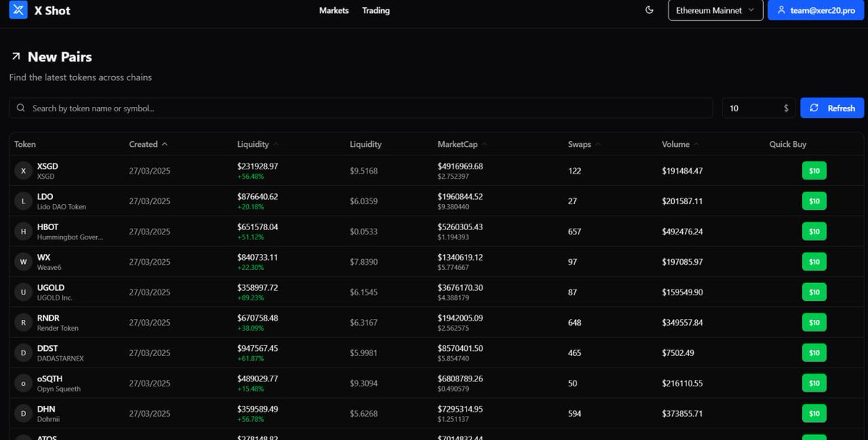Select the Opyn Squeeth token name
Screen dimensions: 868x440
click(59, 389)
